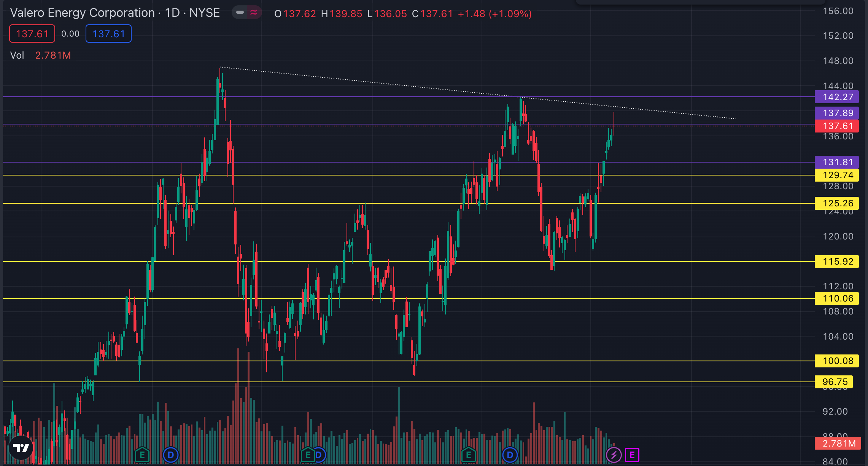Select the purple 142.27 price line label

837,97
